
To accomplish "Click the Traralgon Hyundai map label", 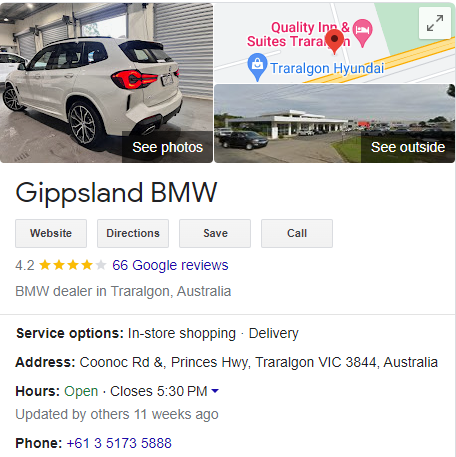I will (327, 68).
